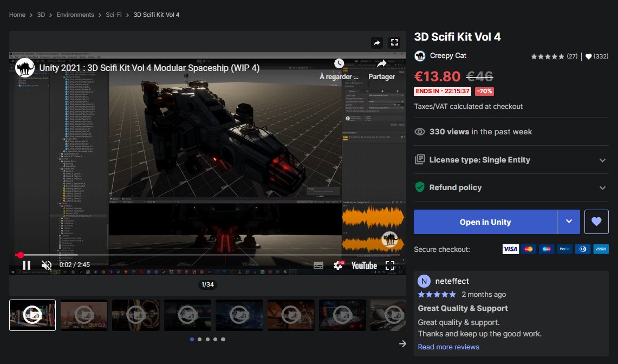Watch on YouTube logo link

pyautogui.click(x=364, y=266)
